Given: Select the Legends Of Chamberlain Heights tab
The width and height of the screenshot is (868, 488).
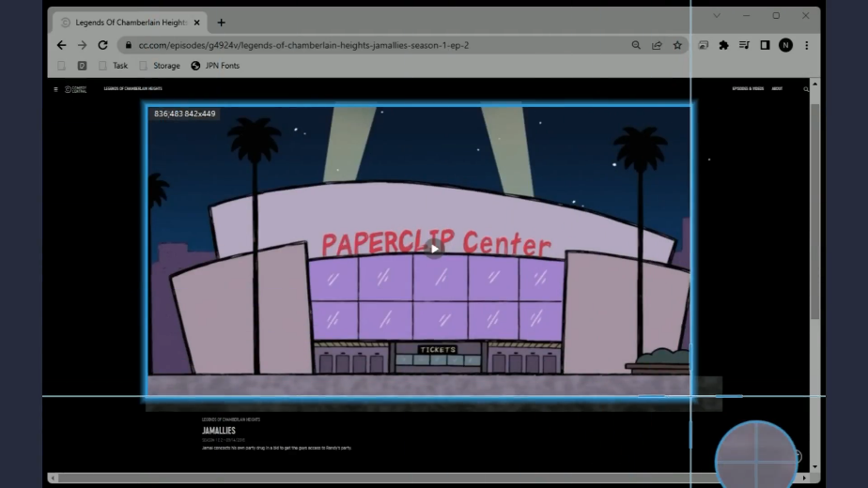Looking at the screenshot, I should point(130,23).
